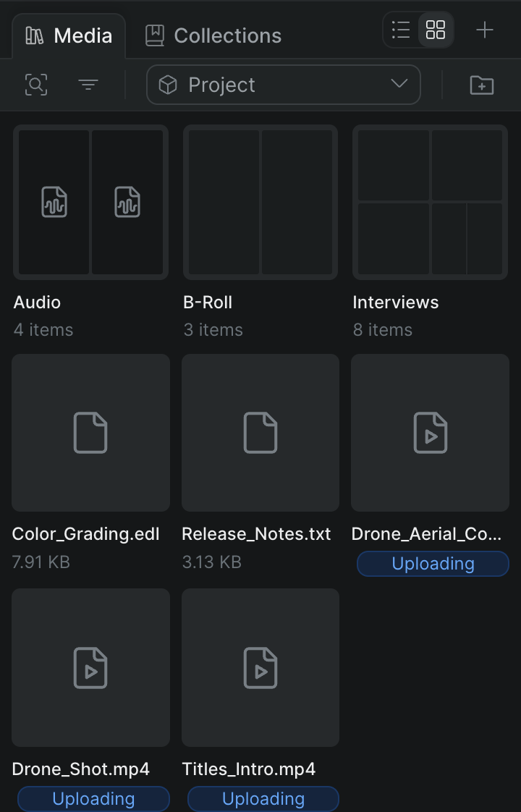Select the Release_Notes.txt file icon
Viewport: 521px width, 812px height.
tap(260, 433)
